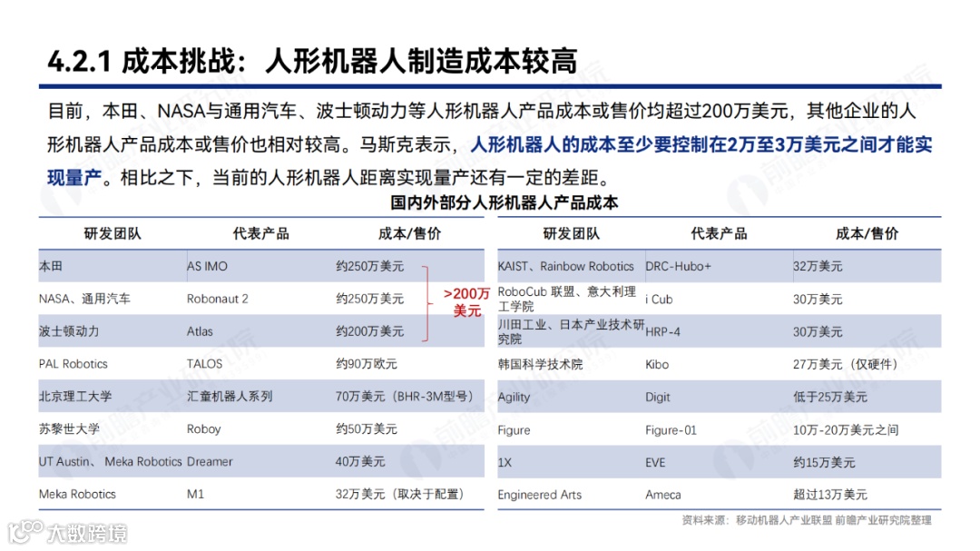The width and height of the screenshot is (980, 551).
Task: Click the price '约200万美元'
Action: tap(370, 331)
